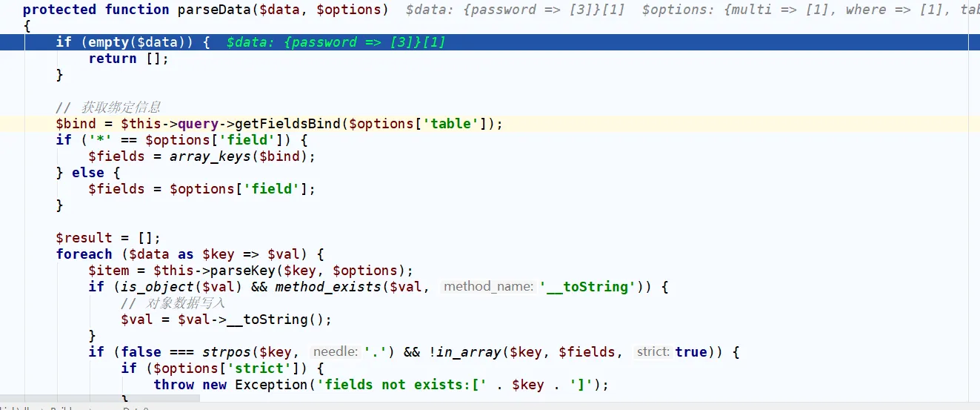980x410 pixels.
Task: Click the '$result = [];' line
Action: click(108, 238)
